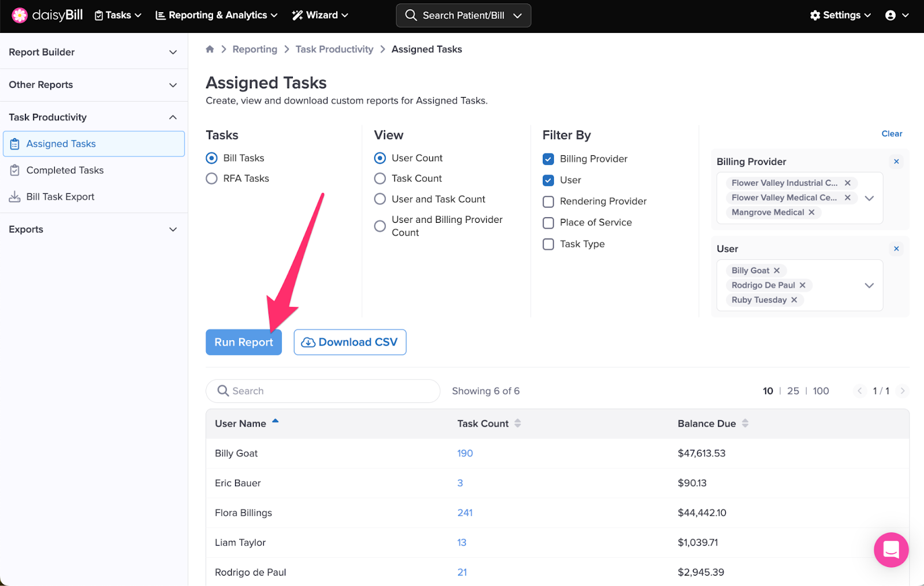Sort by Balance Due column arrows
The image size is (924, 586).
(745, 423)
